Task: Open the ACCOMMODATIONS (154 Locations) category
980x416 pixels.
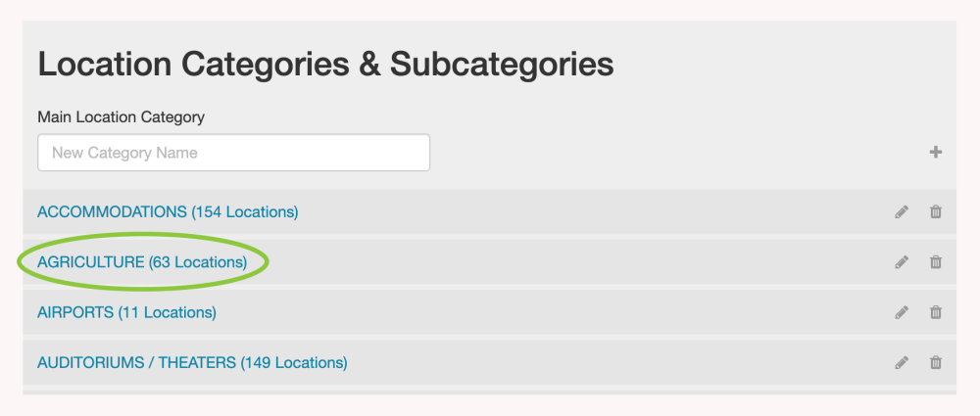Action: [x=168, y=211]
